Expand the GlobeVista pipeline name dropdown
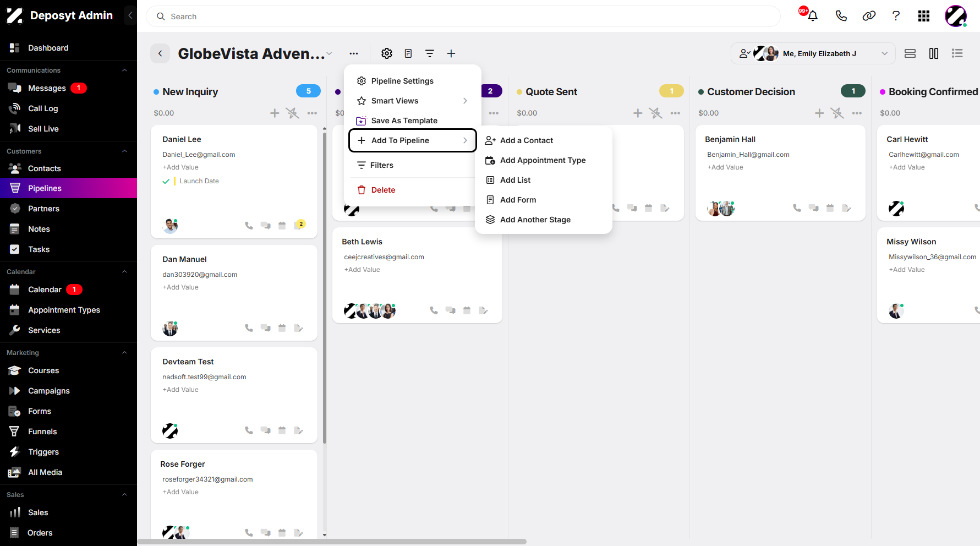This screenshot has height=546, width=980. click(x=329, y=53)
